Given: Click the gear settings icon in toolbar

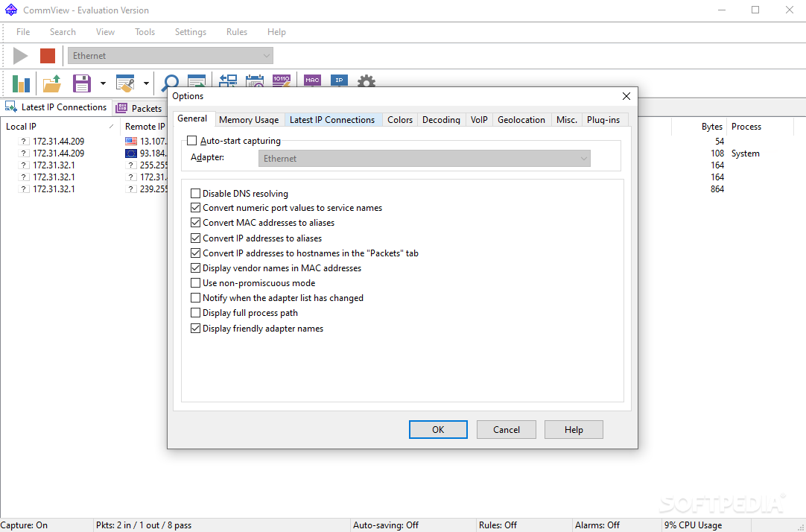Looking at the screenshot, I should (366, 81).
